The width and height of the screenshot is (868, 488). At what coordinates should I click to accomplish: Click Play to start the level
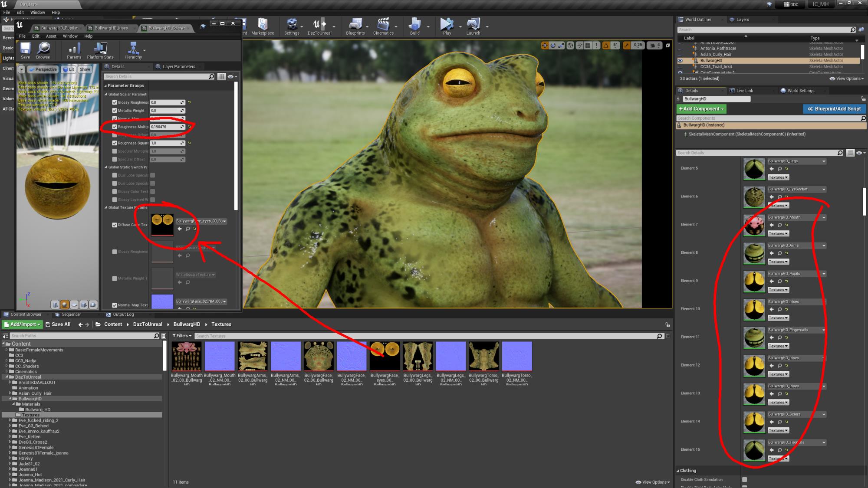click(x=447, y=27)
